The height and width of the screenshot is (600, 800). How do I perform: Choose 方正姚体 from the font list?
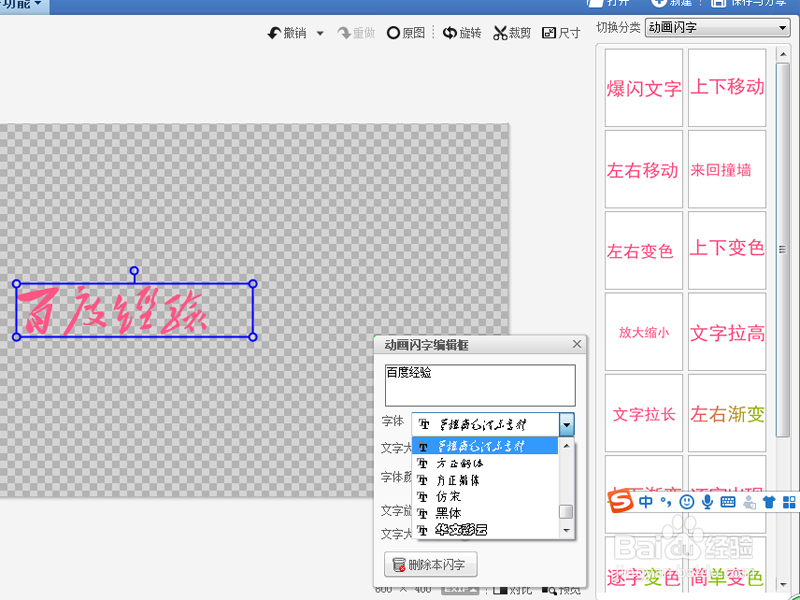[485, 480]
